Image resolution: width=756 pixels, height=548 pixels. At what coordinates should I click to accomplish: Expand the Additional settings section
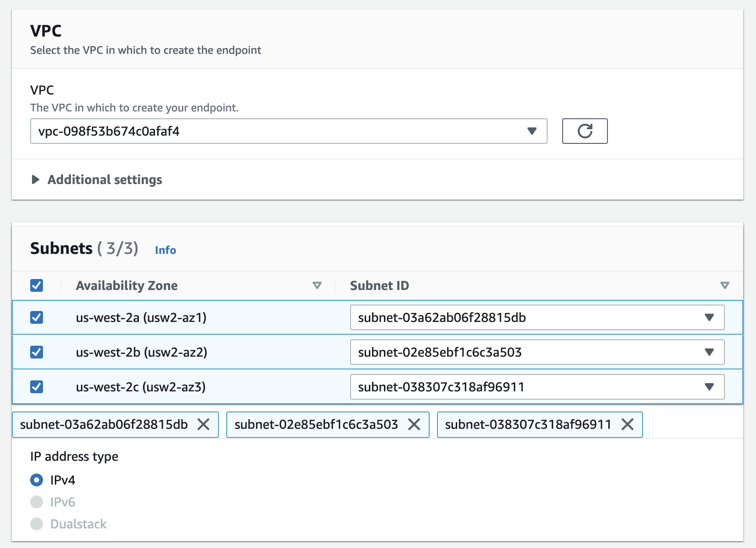click(x=104, y=179)
